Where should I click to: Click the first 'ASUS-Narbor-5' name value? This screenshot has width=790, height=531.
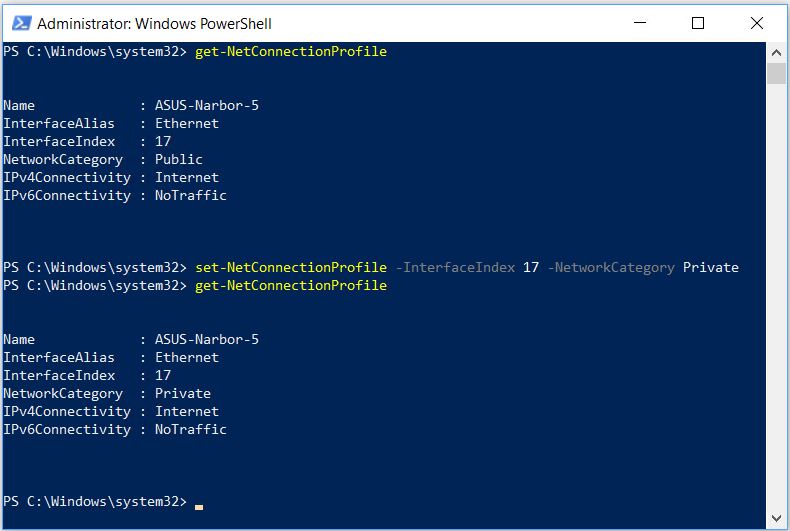click(x=207, y=105)
